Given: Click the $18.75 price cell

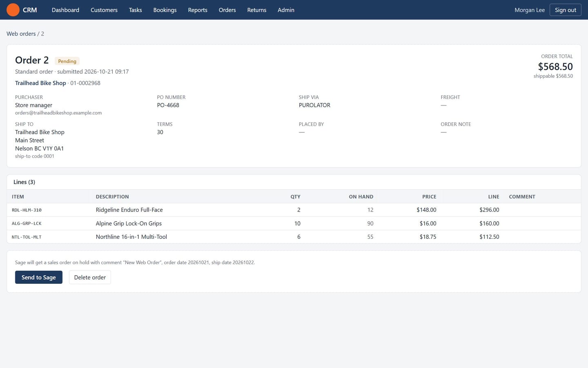Looking at the screenshot, I should (428, 237).
